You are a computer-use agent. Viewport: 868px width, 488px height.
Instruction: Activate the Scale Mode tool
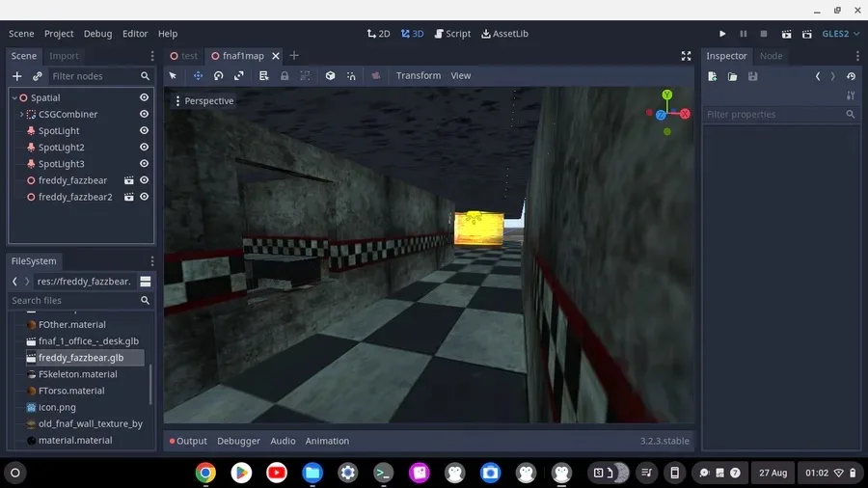[x=239, y=76]
